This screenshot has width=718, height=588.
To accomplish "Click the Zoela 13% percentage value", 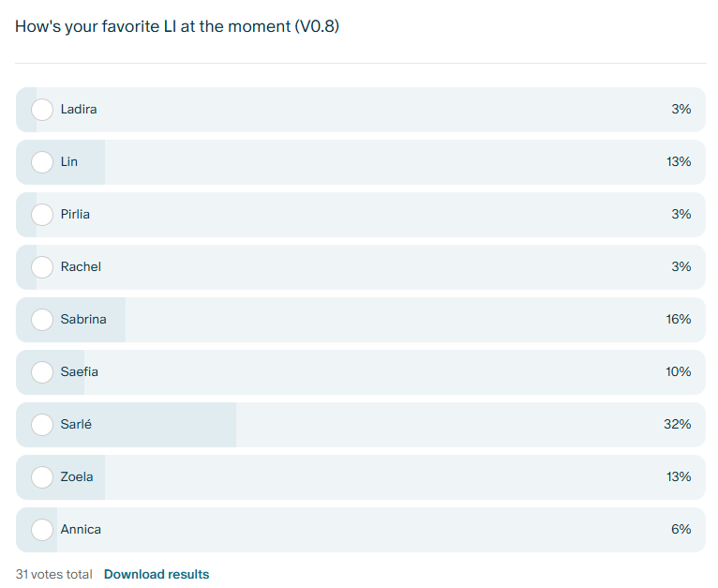I will coord(679,476).
